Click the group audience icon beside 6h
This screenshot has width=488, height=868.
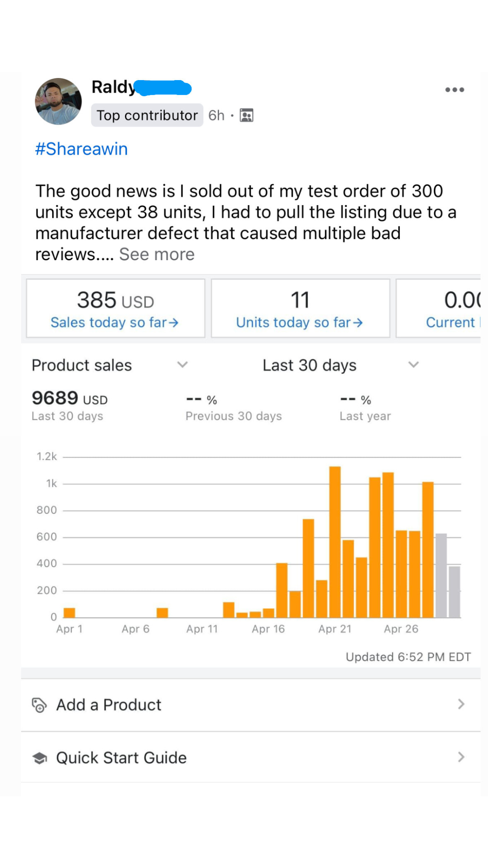point(247,115)
